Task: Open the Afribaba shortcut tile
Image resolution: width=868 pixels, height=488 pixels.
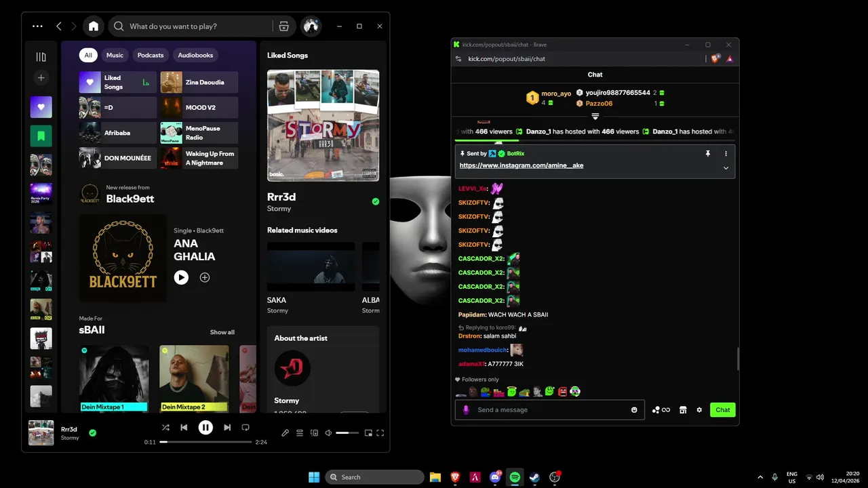Action: (118, 133)
